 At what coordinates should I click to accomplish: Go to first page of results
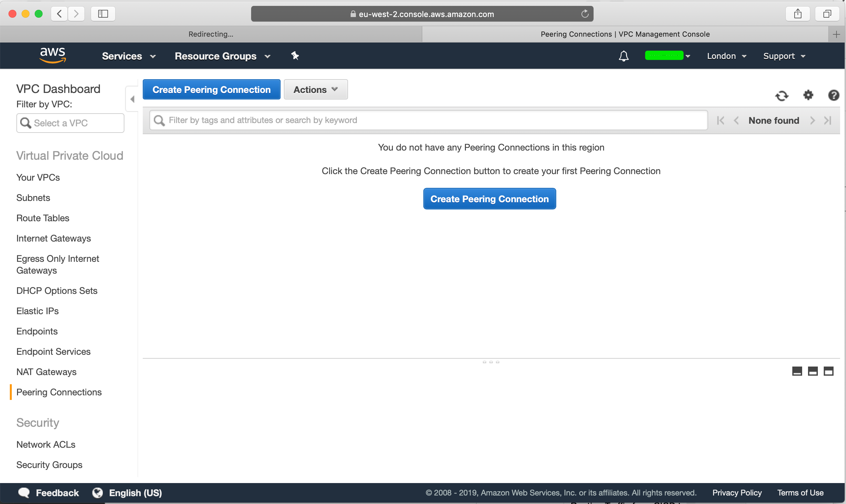tap(720, 120)
